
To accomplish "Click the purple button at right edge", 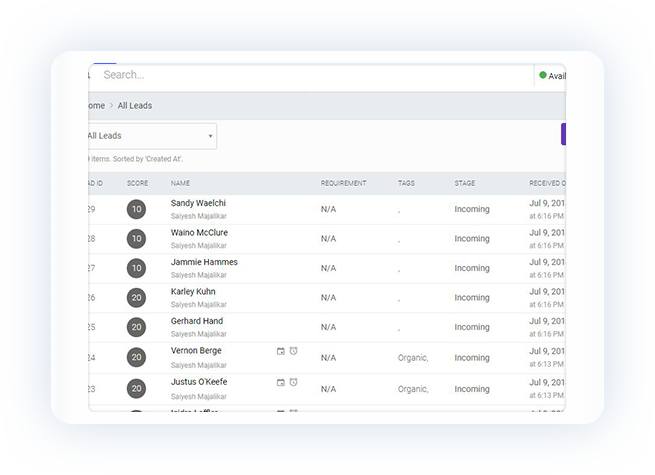I will (563, 135).
